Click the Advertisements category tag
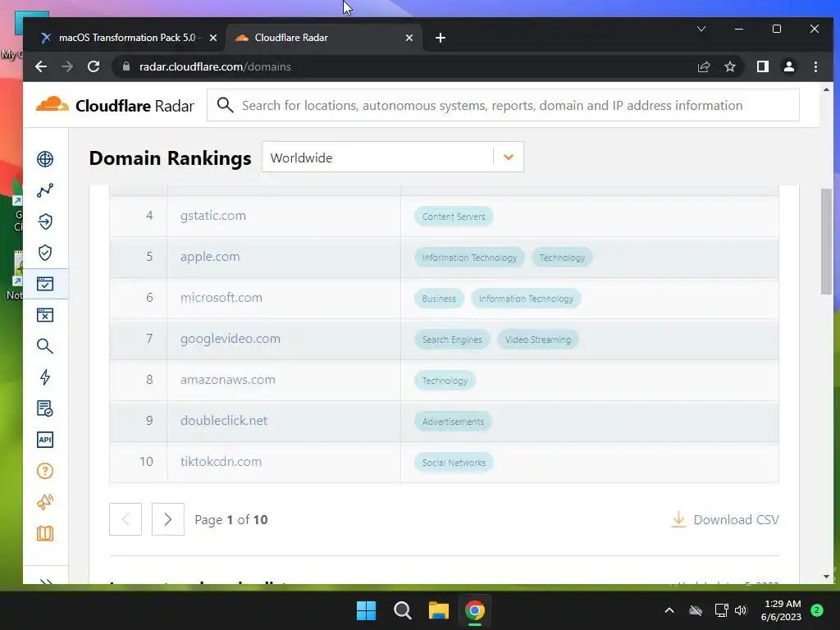Screen dimensions: 840x630 pos(453,422)
